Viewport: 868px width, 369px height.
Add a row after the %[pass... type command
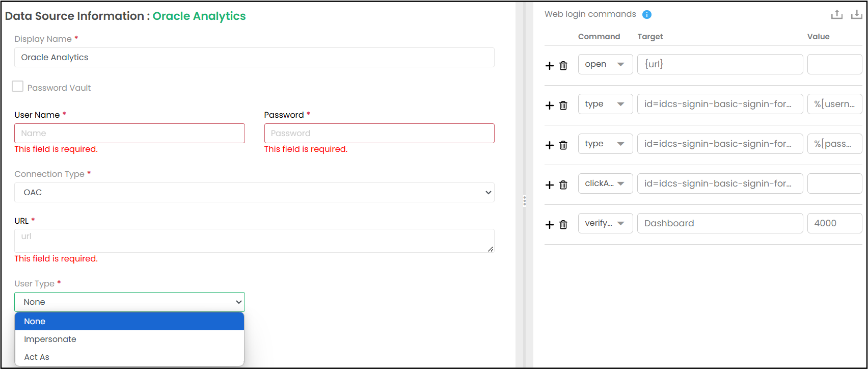coord(550,145)
